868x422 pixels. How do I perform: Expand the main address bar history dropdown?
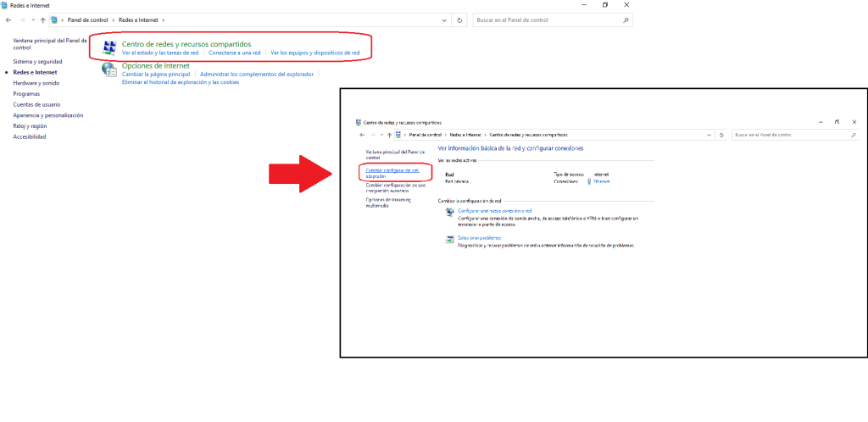(445, 19)
